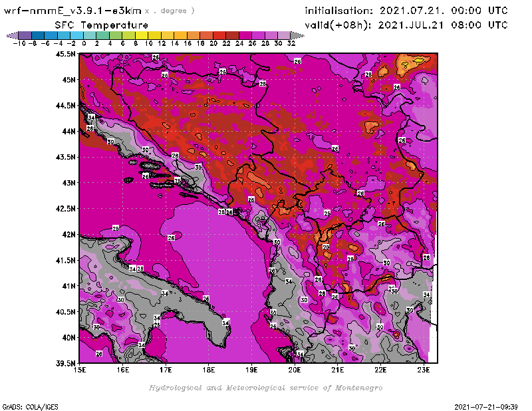Click the '41.5N' latitude axis label

point(65,260)
